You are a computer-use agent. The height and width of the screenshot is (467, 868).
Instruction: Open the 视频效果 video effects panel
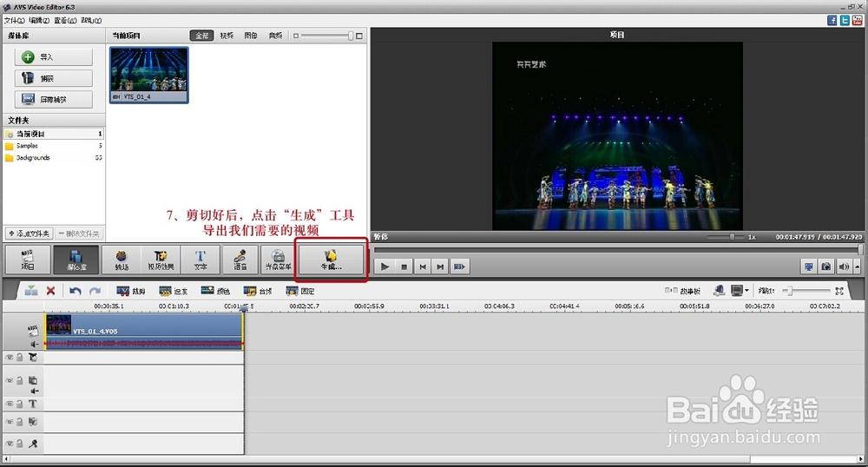(161, 260)
